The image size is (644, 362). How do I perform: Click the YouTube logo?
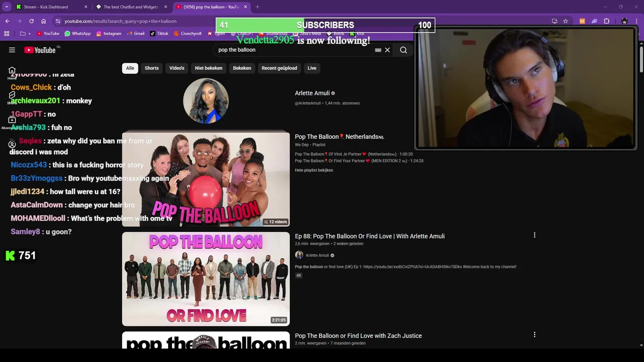click(40, 50)
